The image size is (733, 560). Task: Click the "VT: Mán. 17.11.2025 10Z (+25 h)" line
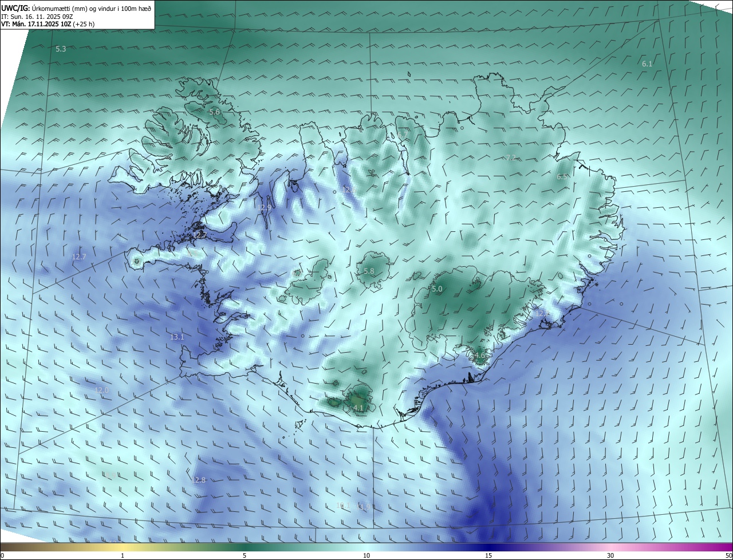[x=48, y=24]
